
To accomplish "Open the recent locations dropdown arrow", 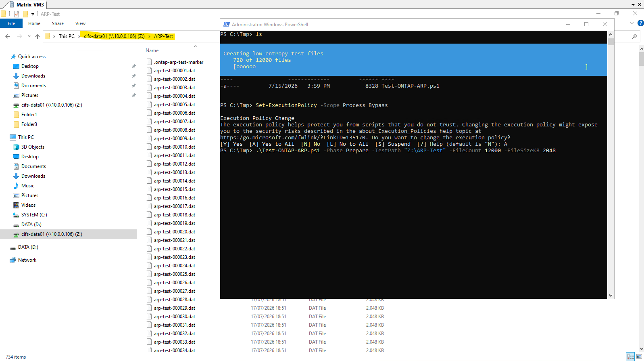I will (x=29, y=36).
